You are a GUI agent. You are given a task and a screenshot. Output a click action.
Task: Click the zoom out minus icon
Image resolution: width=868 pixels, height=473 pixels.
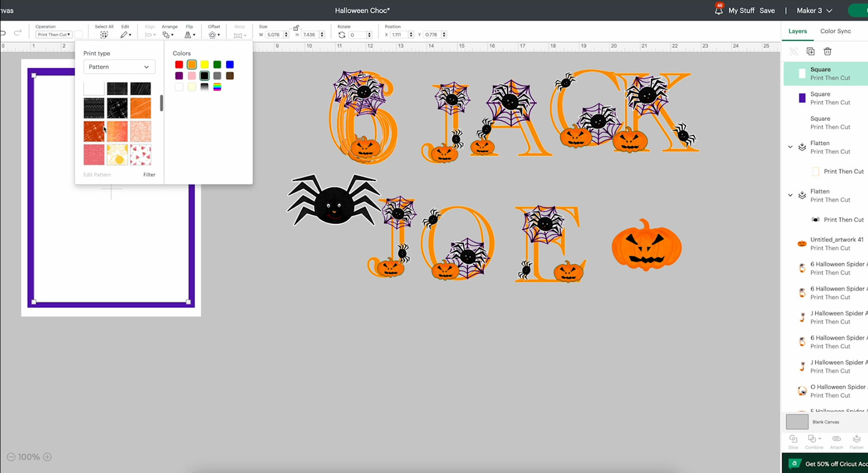point(11,457)
